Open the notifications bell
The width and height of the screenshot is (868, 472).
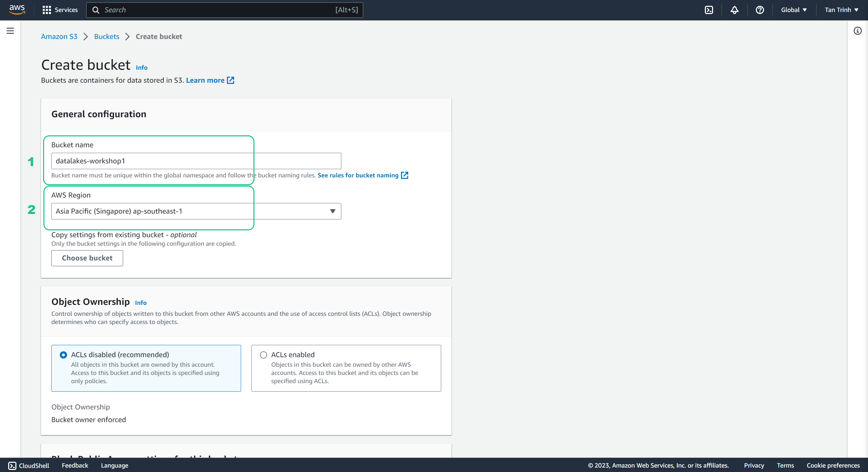click(734, 10)
